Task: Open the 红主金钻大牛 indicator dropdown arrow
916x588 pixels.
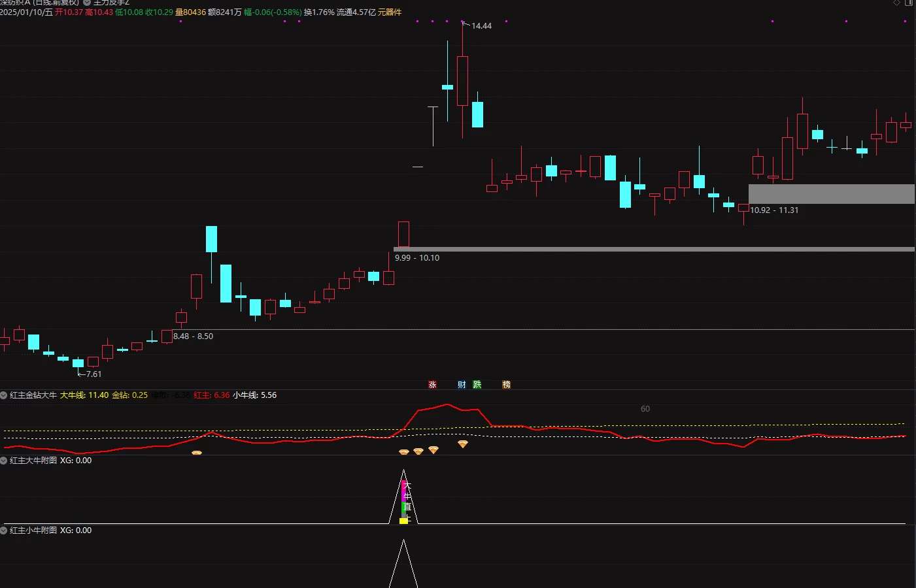Action: click(4, 395)
